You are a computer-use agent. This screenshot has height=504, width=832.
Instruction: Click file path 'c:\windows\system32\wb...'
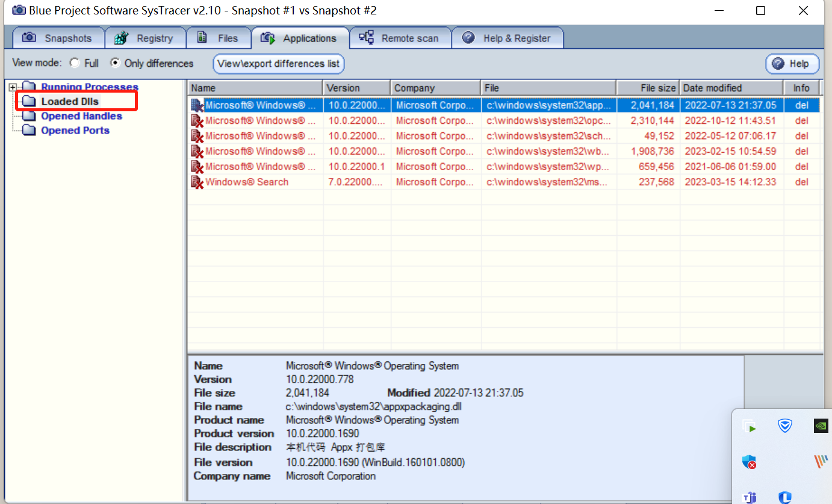(549, 152)
